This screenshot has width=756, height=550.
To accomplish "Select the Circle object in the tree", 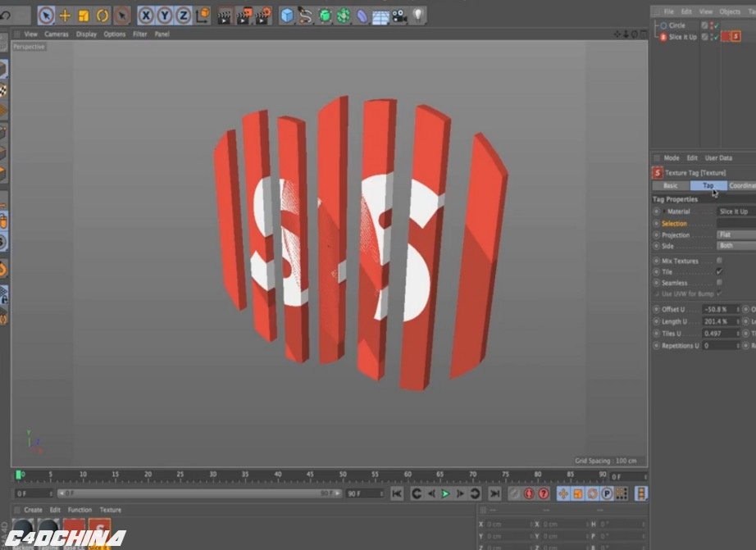I will [x=677, y=25].
